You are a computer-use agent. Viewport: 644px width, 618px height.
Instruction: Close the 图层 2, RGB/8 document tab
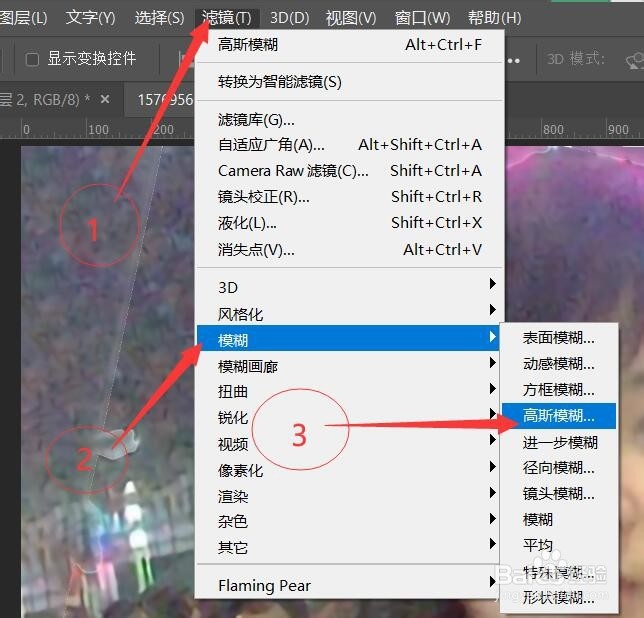pyautogui.click(x=105, y=99)
